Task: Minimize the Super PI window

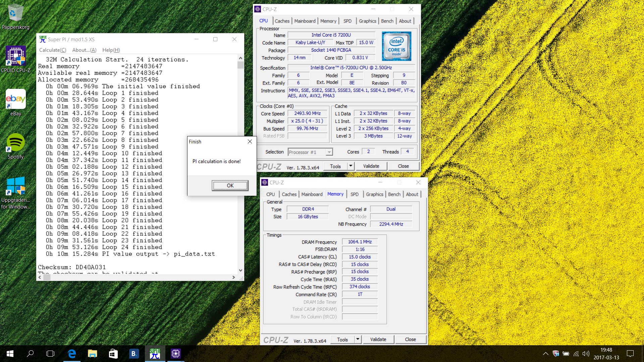Action: (197, 39)
